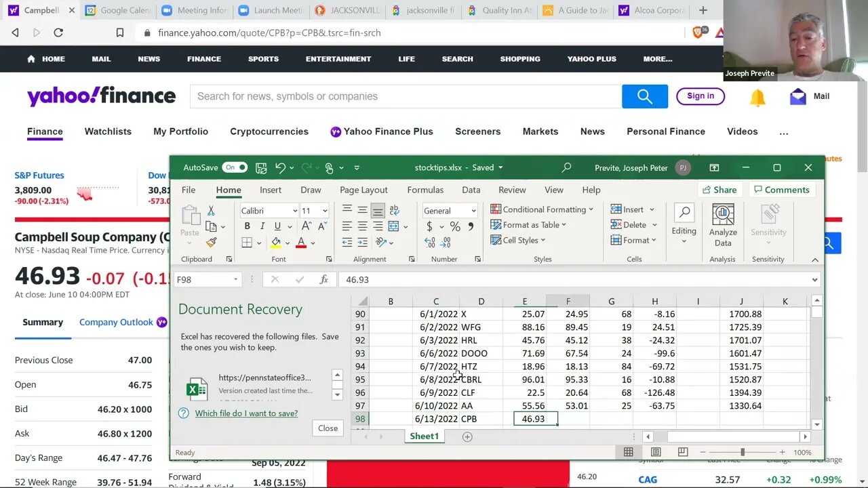
Task: Click the Cut scissors icon
Action: click(x=211, y=211)
